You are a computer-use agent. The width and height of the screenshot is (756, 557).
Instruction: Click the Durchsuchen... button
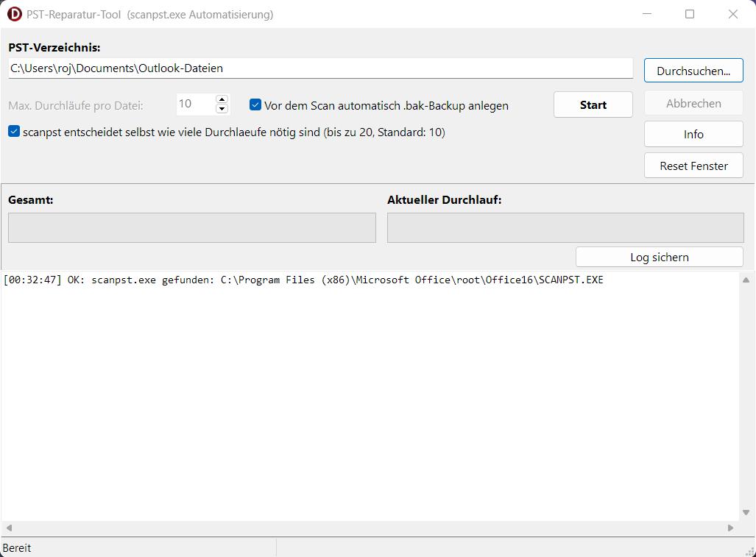click(693, 71)
